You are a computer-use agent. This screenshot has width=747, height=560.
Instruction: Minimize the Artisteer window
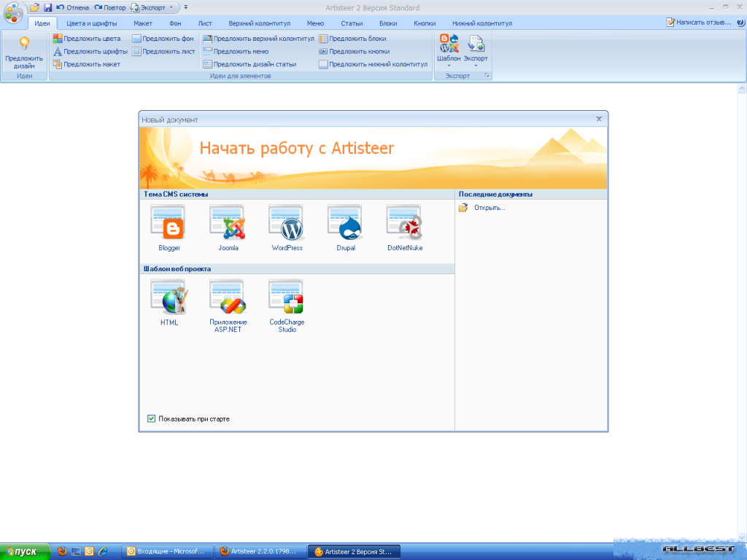[711, 7]
